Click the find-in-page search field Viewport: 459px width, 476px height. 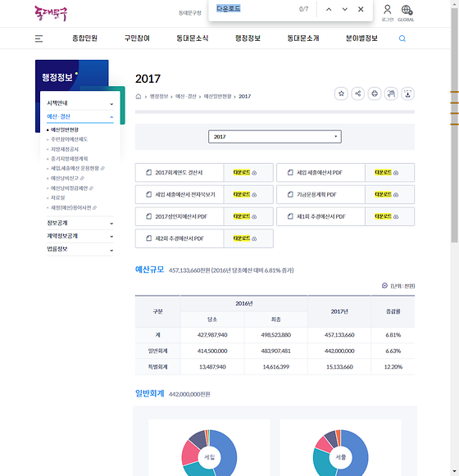click(x=255, y=9)
